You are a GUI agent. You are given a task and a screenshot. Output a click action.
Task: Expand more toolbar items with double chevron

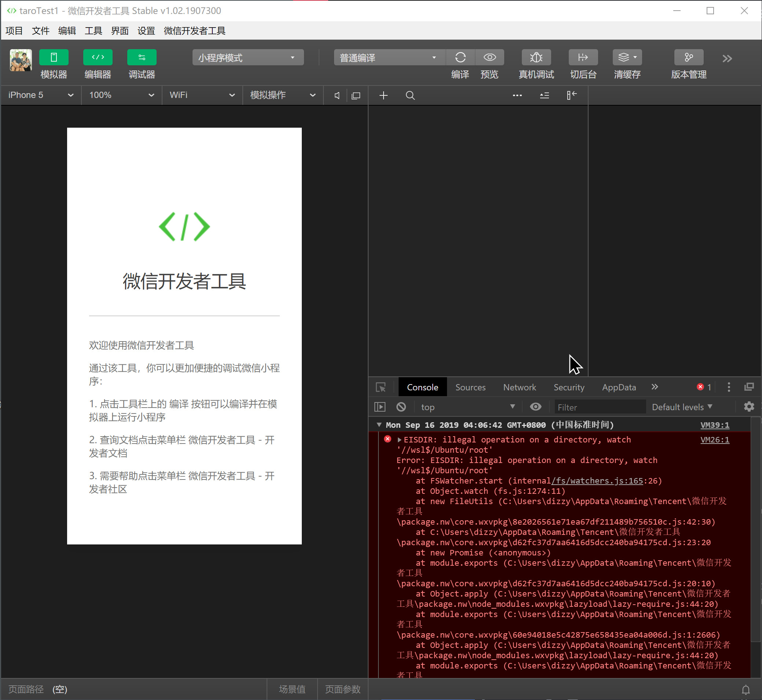pos(727,58)
